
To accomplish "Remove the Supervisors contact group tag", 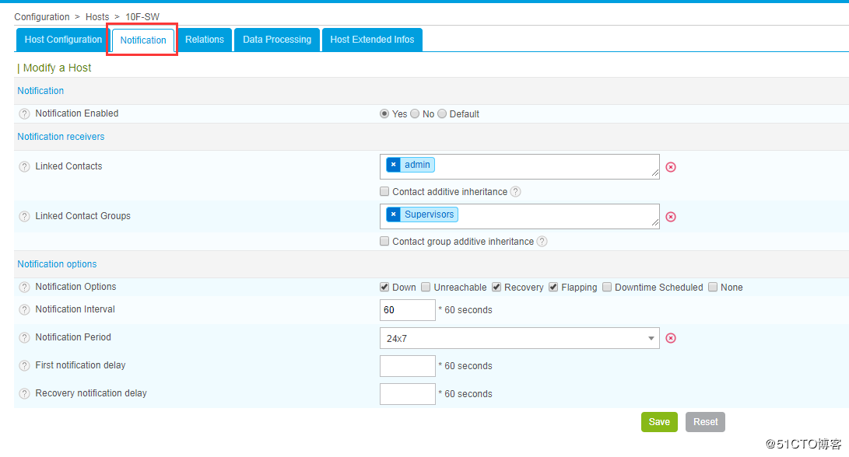I will click(394, 214).
